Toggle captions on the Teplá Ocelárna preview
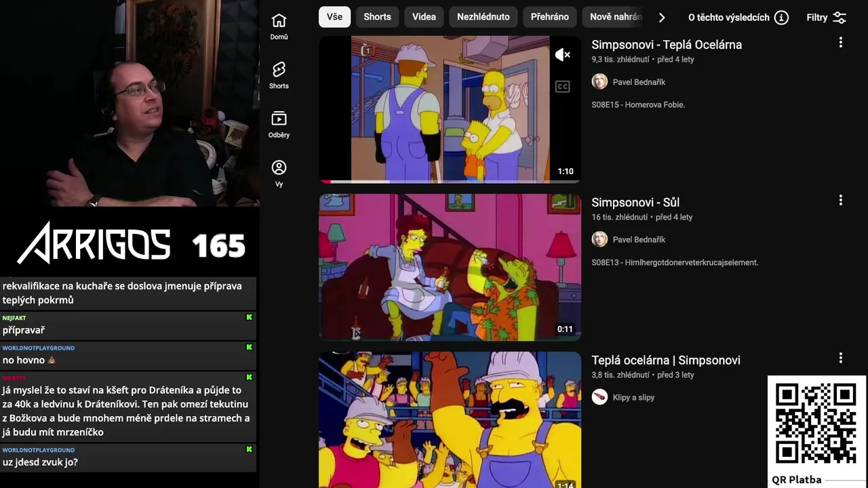868x488 pixels. 562,87
